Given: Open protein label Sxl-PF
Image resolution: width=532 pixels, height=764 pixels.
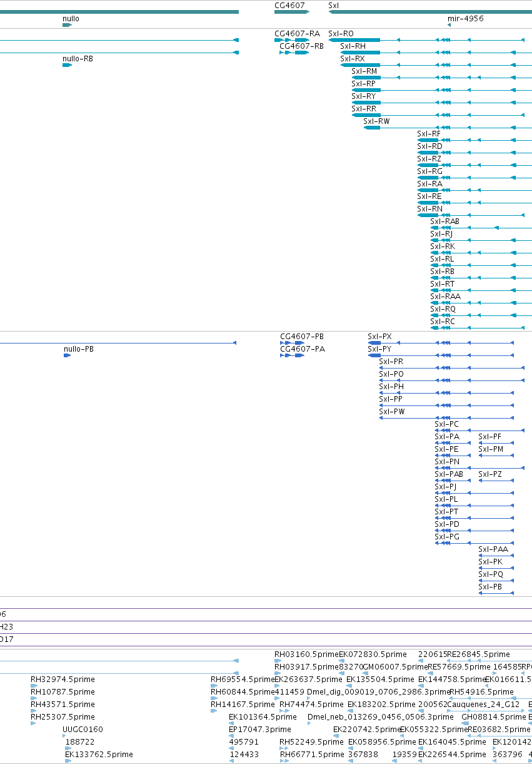Looking at the screenshot, I should [x=489, y=437].
